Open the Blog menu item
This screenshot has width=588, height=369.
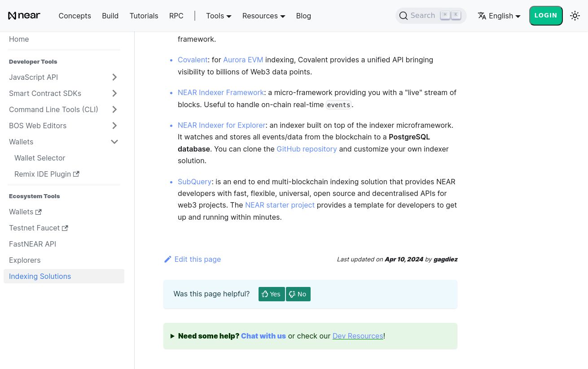(x=303, y=16)
